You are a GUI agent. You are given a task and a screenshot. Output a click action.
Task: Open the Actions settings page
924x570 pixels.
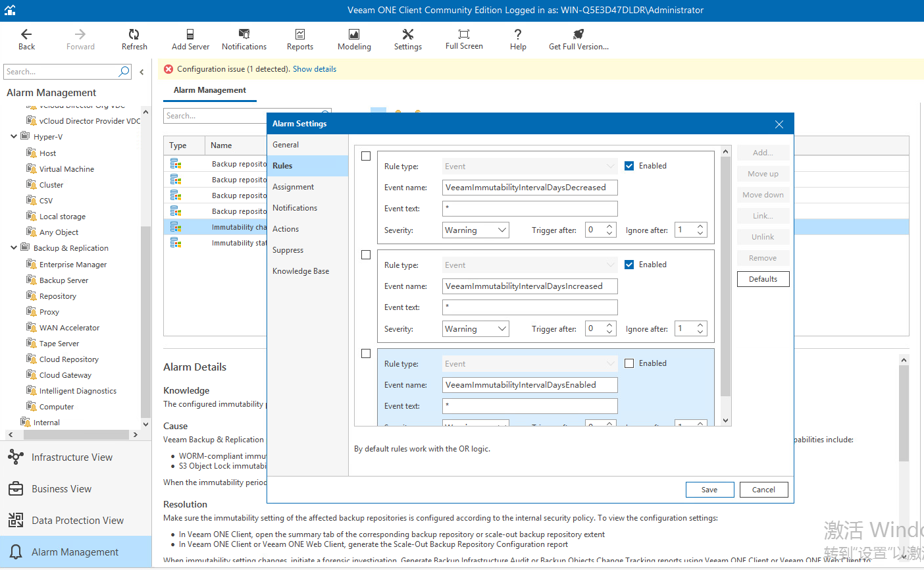click(x=307, y=229)
